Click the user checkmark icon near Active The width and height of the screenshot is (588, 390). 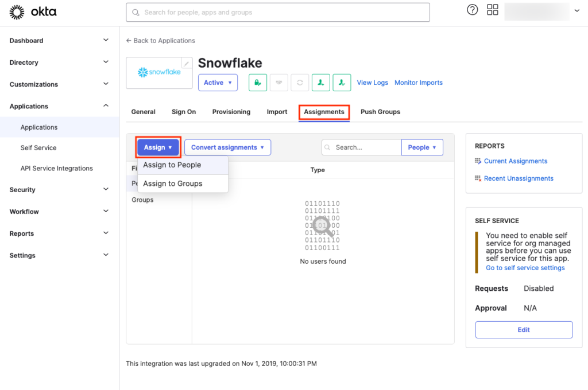[x=342, y=82]
